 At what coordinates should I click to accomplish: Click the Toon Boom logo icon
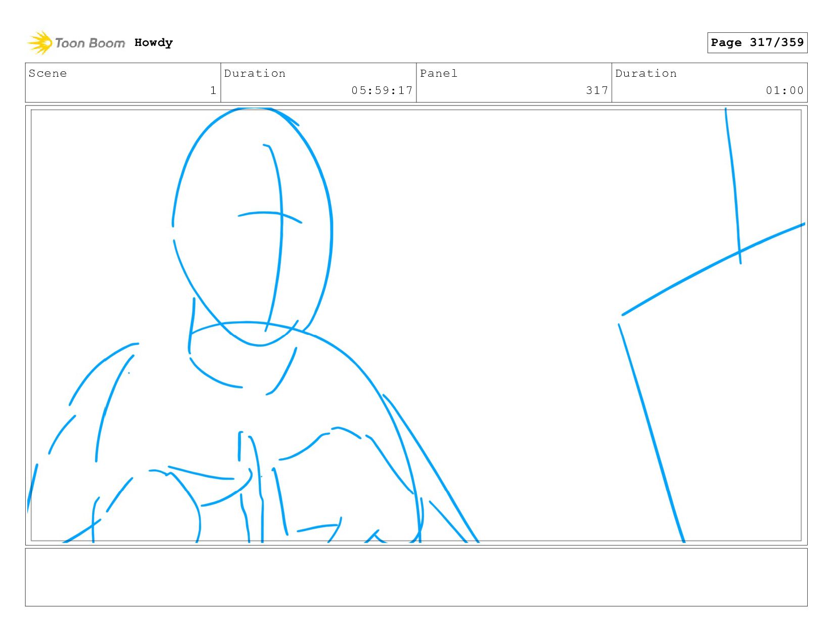coord(40,42)
